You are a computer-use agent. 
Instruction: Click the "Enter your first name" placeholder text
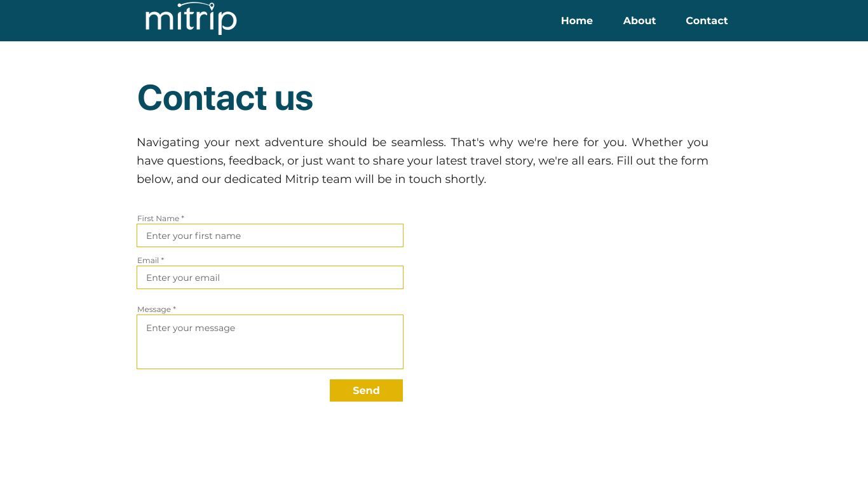point(193,236)
